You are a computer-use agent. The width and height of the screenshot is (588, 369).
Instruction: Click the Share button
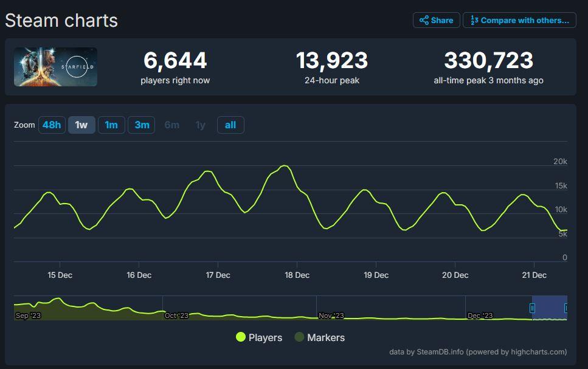(x=436, y=20)
